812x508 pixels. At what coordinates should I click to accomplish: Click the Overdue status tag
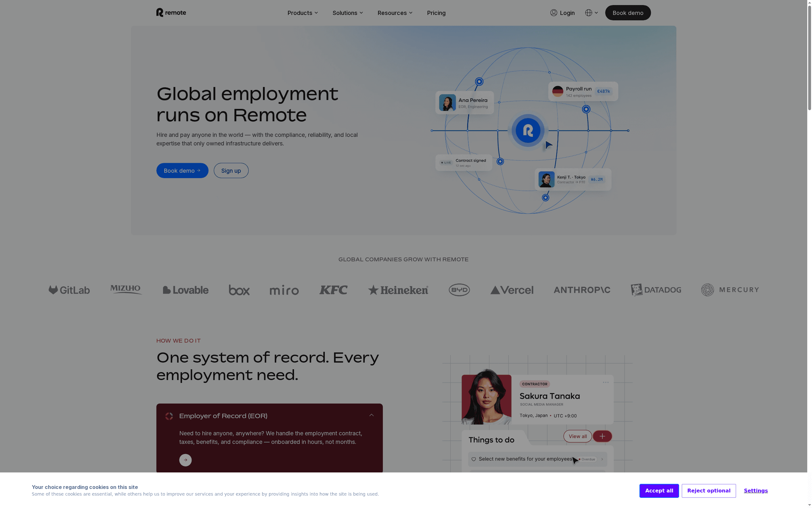[586, 459]
